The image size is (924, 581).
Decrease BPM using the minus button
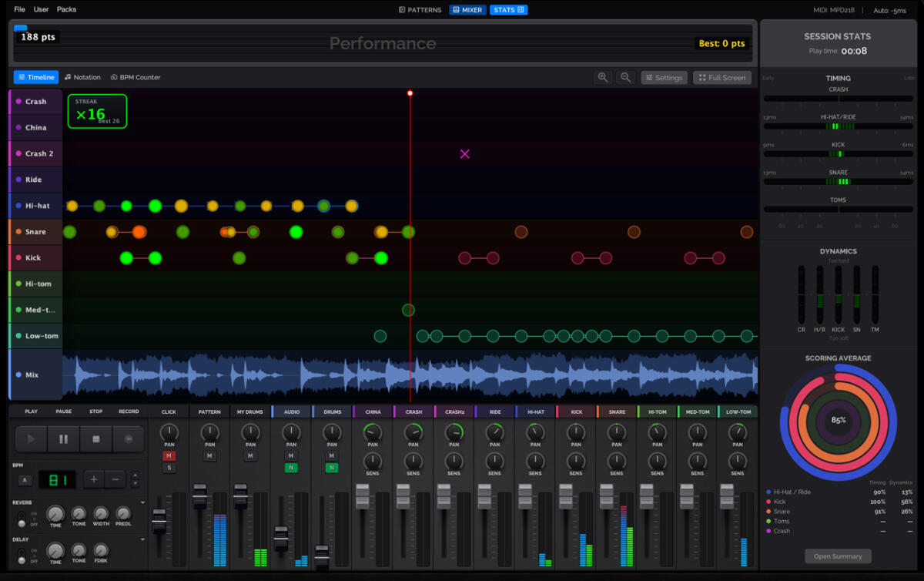click(115, 479)
